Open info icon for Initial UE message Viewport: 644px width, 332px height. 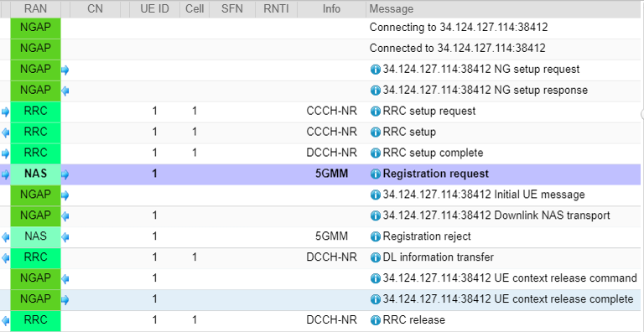pyautogui.click(x=375, y=195)
